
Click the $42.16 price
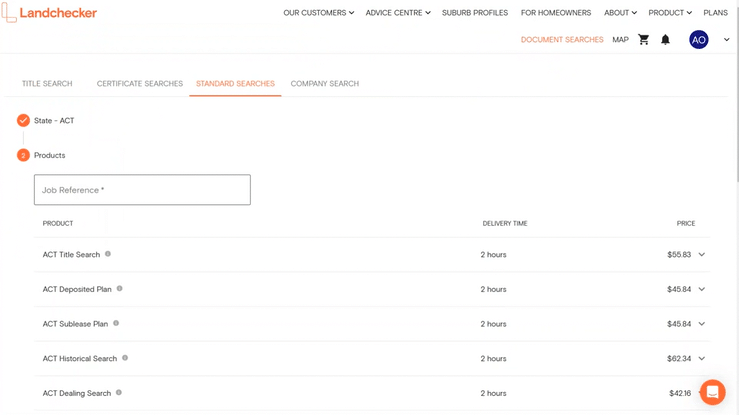tap(680, 393)
